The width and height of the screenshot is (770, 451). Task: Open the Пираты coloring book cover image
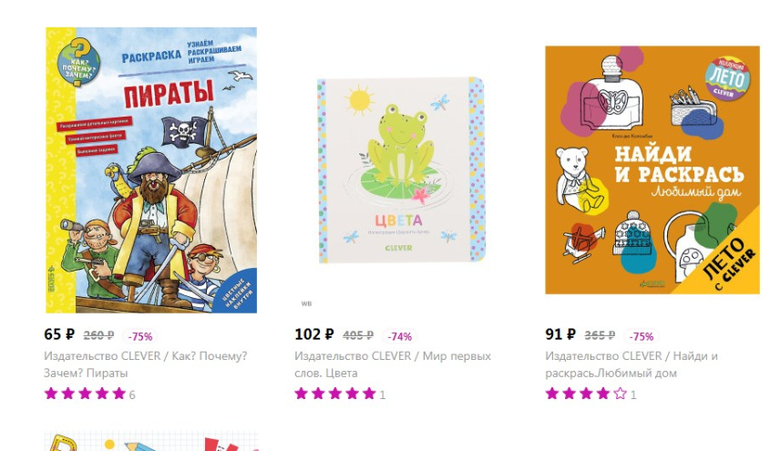(151, 170)
